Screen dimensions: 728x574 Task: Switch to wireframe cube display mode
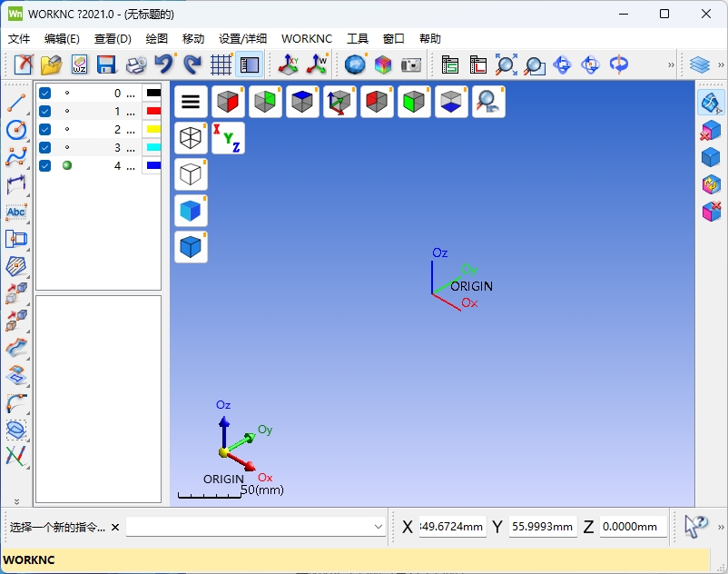[191, 138]
